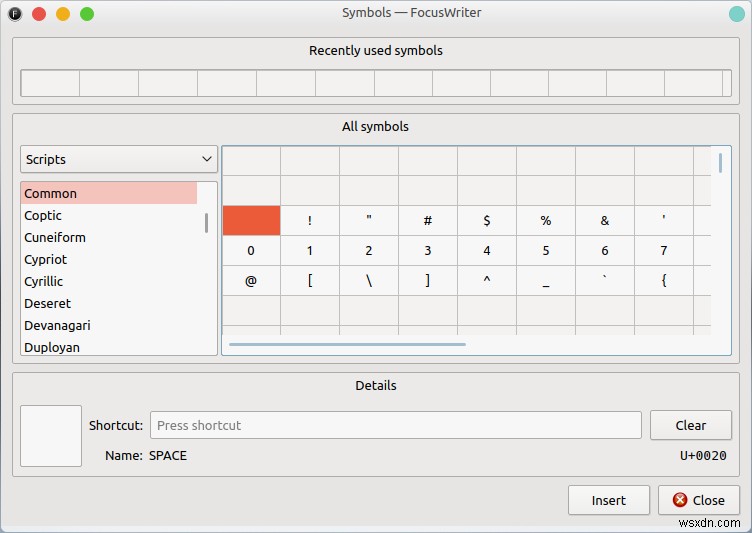Select the digit 3 symbol

click(x=428, y=250)
